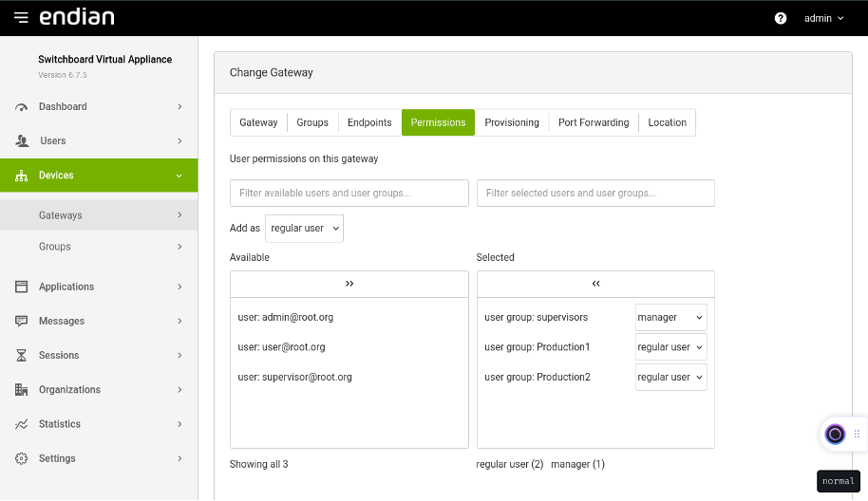Open the Organizations menu item
Viewport: 868px width, 501px height.
[99, 389]
